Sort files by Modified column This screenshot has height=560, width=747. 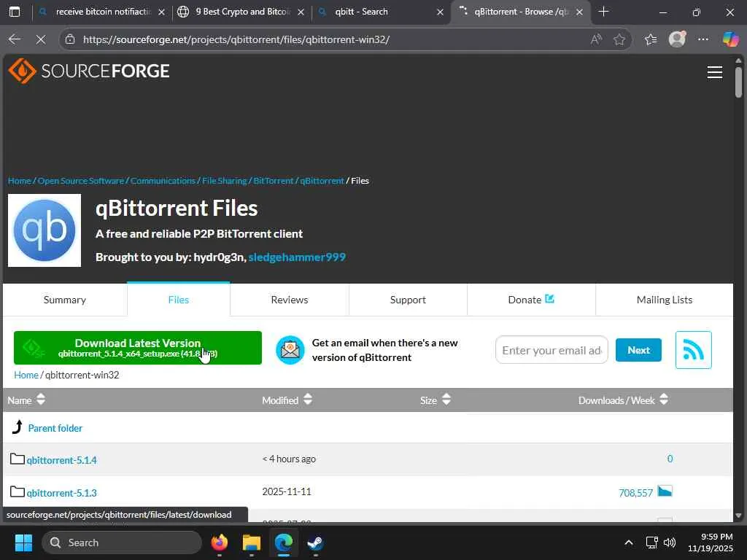point(287,400)
